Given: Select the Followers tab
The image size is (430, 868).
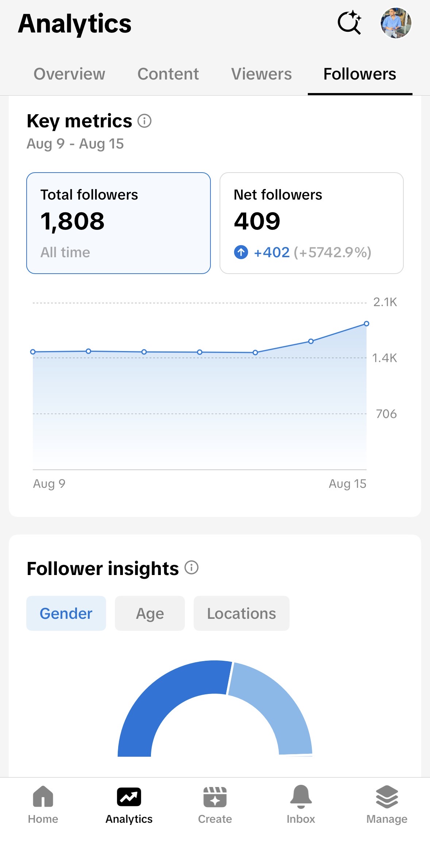Looking at the screenshot, I should [360, 74].
